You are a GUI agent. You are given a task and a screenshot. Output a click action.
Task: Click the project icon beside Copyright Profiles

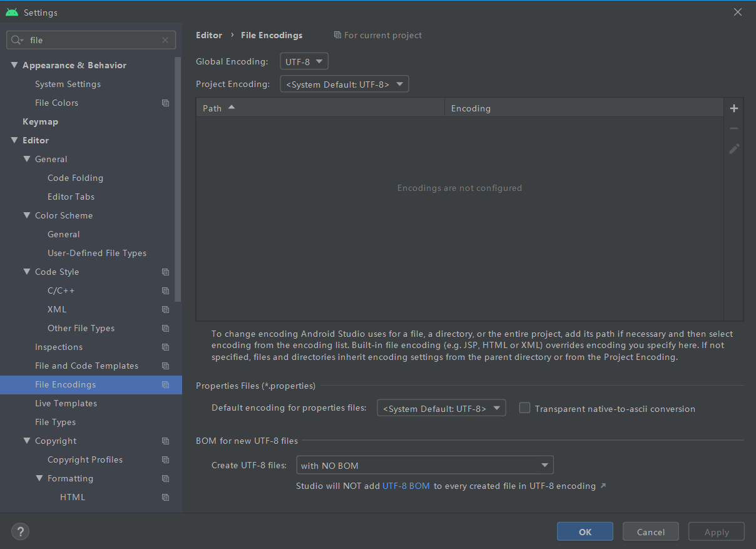165,459
